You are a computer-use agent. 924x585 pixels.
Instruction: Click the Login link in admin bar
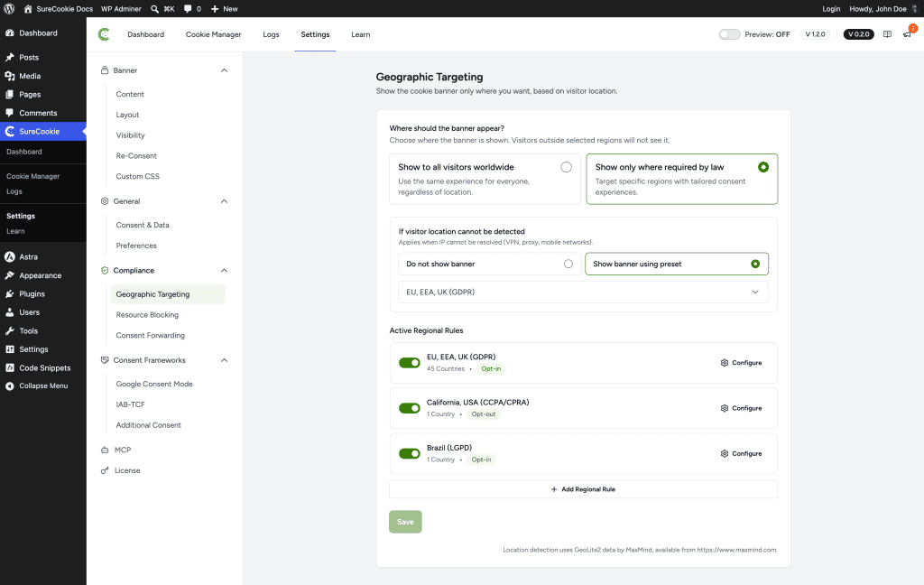click(831, 9)
